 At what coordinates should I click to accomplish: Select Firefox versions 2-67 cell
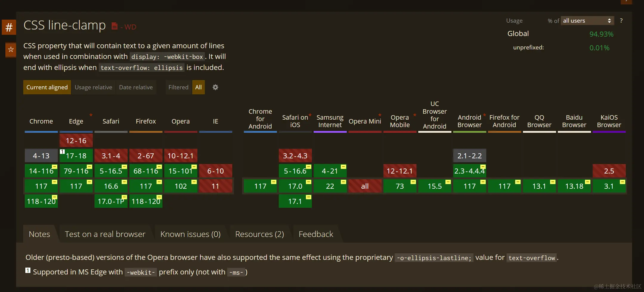[146, 156]
